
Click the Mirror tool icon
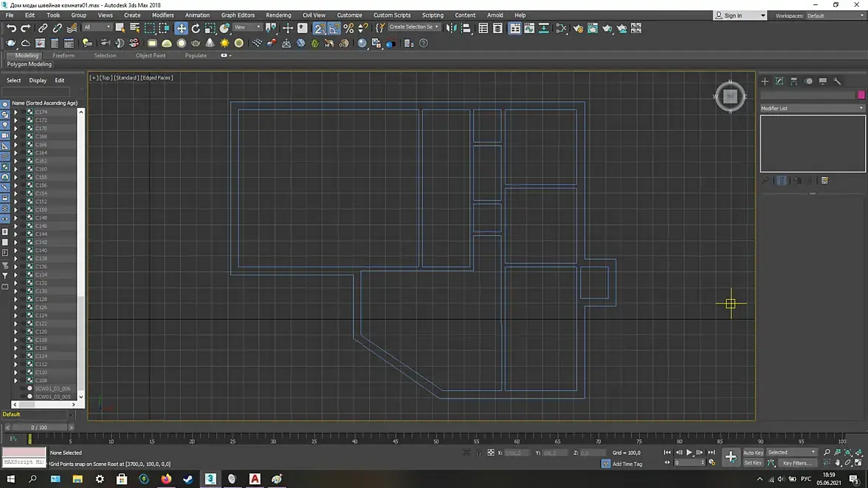tap(452, 28)
